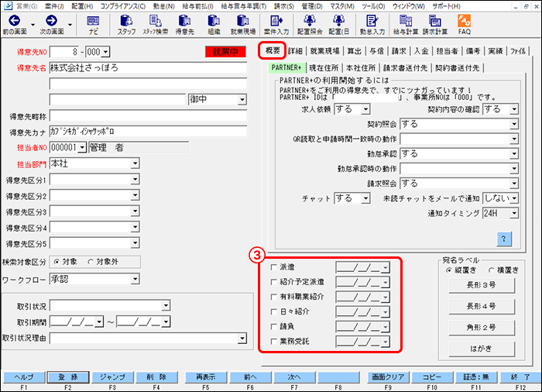542x392 pixels.
Task: Open the マスタ(M) menu
Action: (342, 6)
